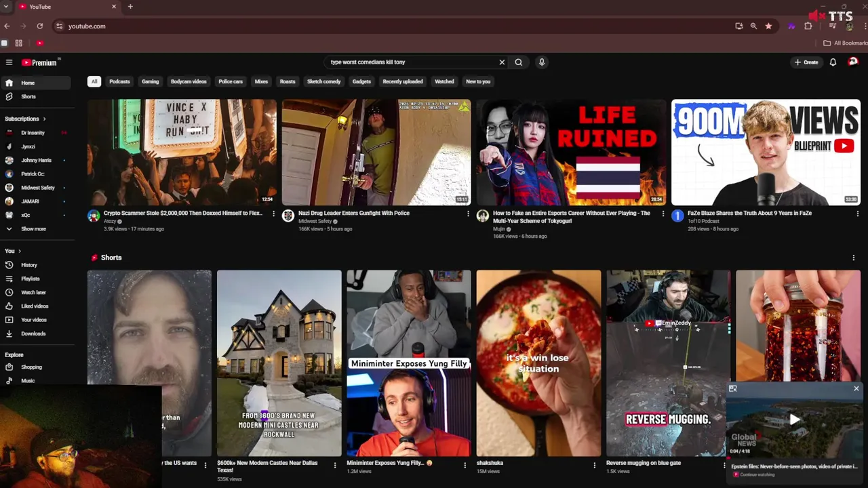This screenshot has height=488, width=868.
Task: Open the shakshuka short
Action: coord(538,363)
